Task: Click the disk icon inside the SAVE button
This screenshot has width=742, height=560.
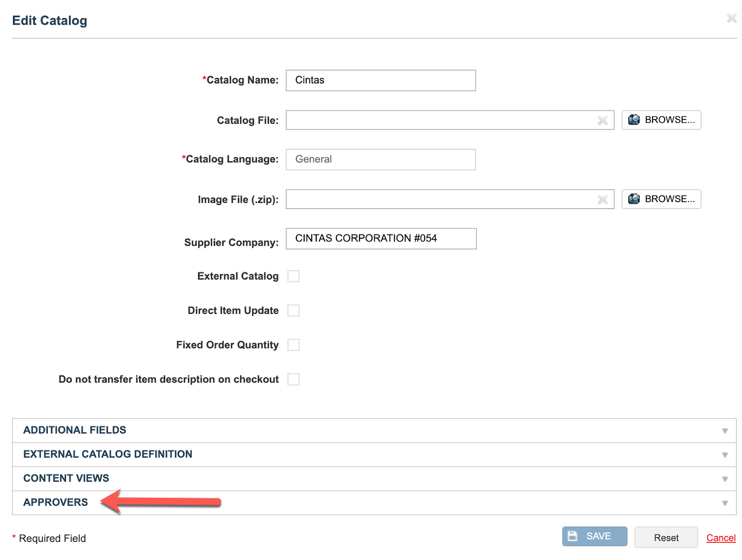Action: point(573,535)
